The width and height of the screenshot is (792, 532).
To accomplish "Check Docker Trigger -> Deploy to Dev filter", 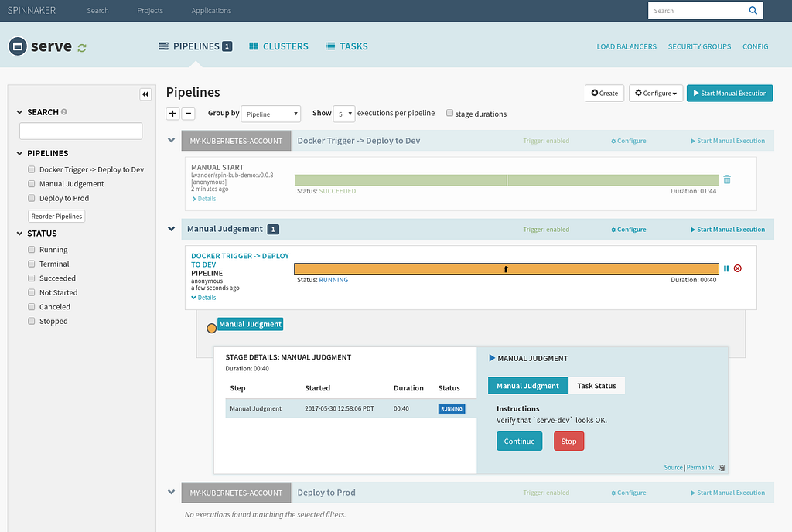I will pos(31,169).
